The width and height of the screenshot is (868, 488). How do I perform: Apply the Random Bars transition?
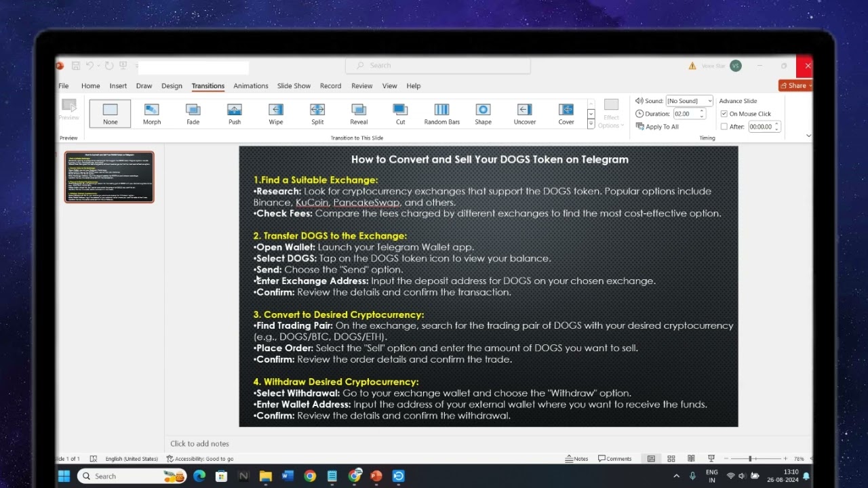coord(441,114)
